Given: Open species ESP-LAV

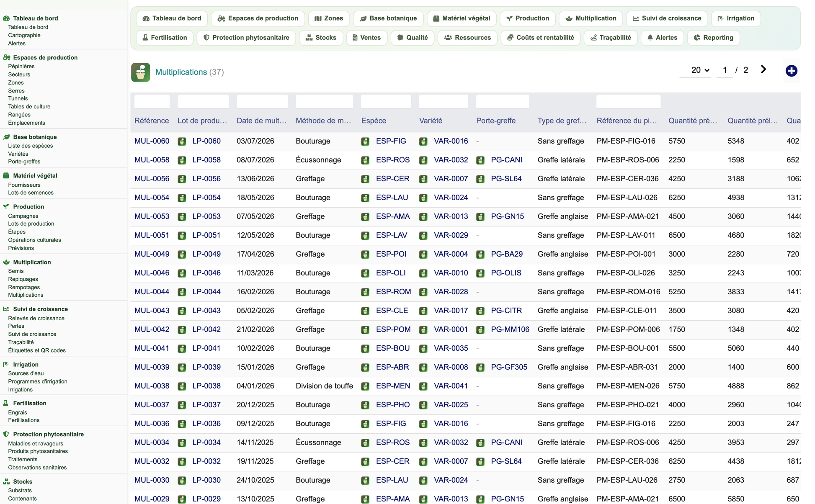Looking at the screenshot, I should (392, 235).
